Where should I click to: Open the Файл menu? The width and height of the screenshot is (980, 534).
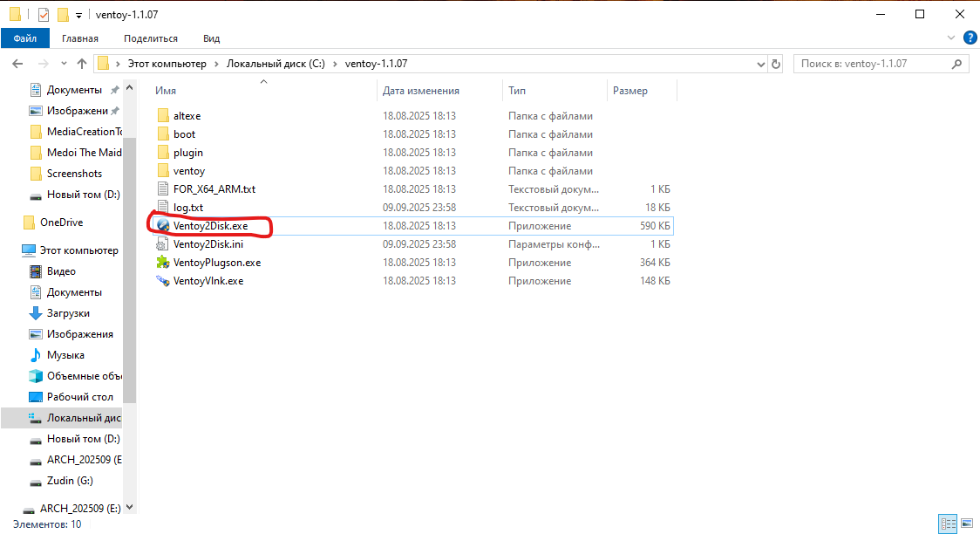pos(25,38)
